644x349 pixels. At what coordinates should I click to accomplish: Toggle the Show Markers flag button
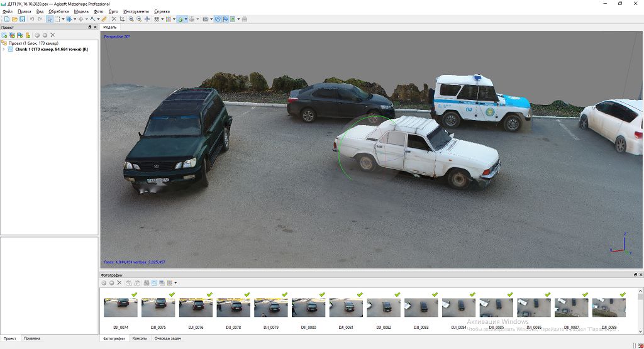click(x=226, y=19)
